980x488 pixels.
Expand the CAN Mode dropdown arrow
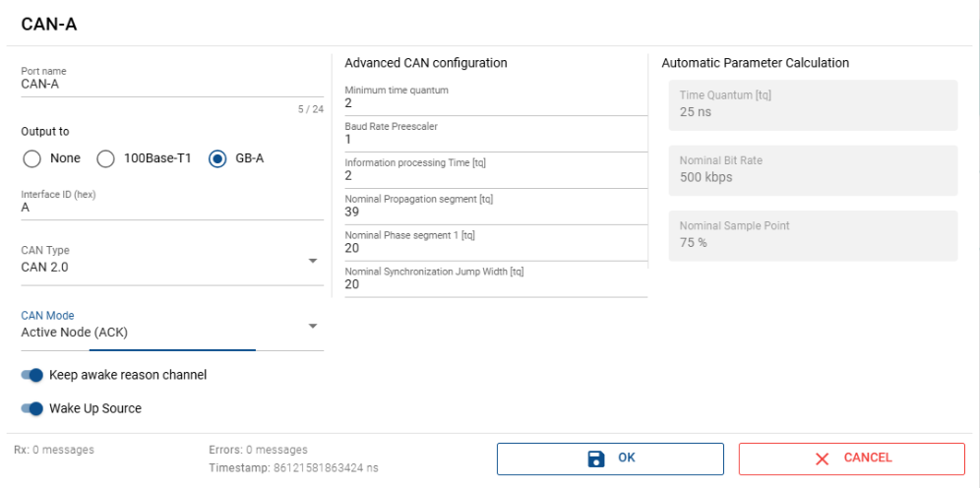[313, 326]
